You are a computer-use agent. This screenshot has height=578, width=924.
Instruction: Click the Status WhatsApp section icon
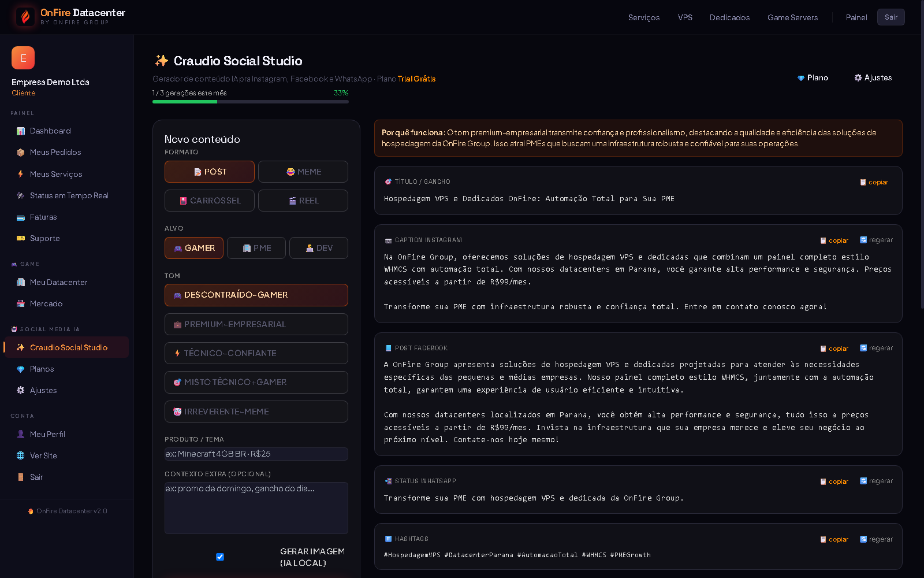pos(388,481)
